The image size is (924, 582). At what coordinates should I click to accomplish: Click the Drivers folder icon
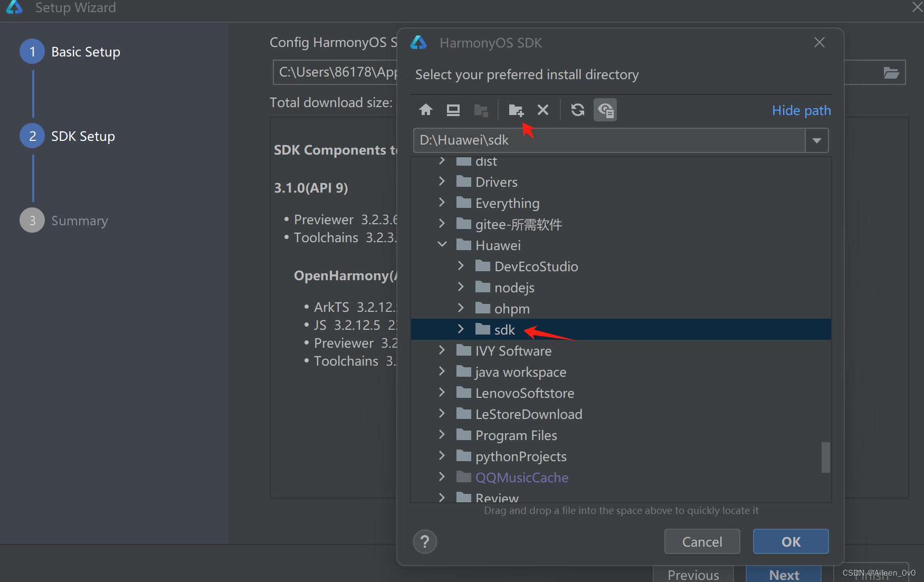463,182
